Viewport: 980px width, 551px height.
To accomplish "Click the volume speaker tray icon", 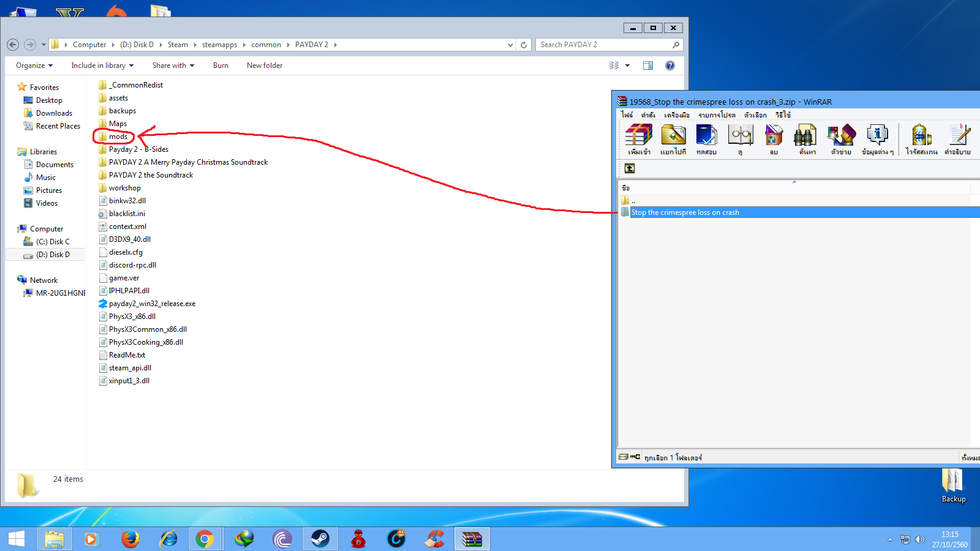I will (919, 539).
